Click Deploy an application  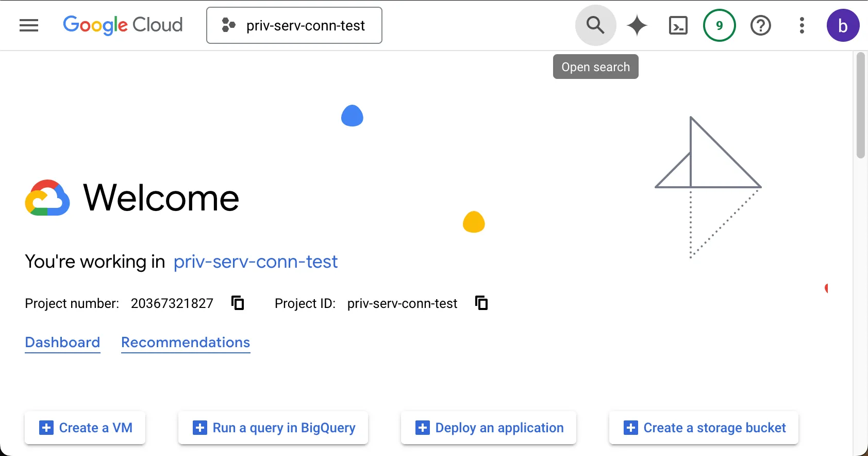coord(488,428)
